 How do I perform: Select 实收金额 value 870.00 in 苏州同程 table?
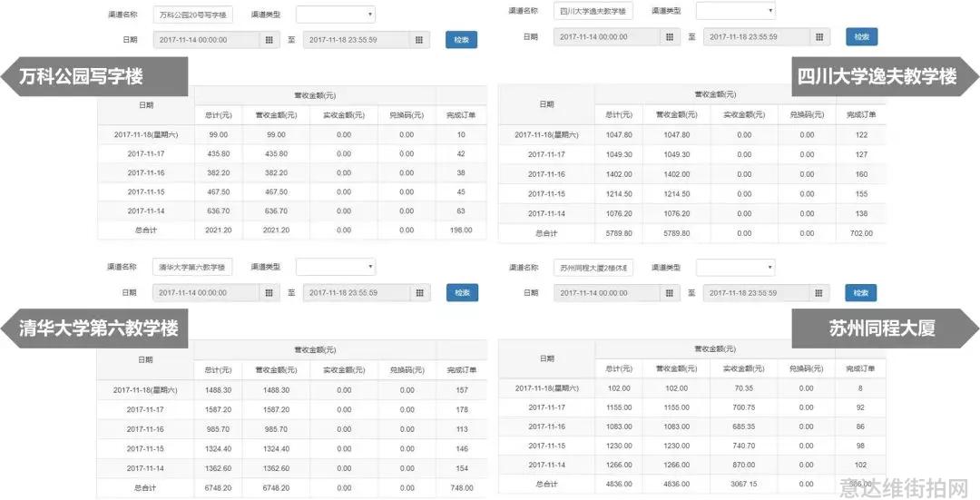coord(744,465)
